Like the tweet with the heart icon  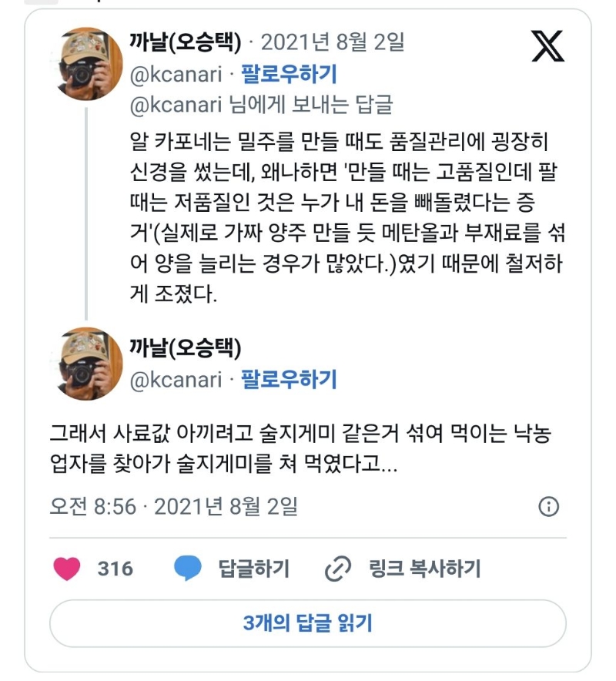click(67, 569)
